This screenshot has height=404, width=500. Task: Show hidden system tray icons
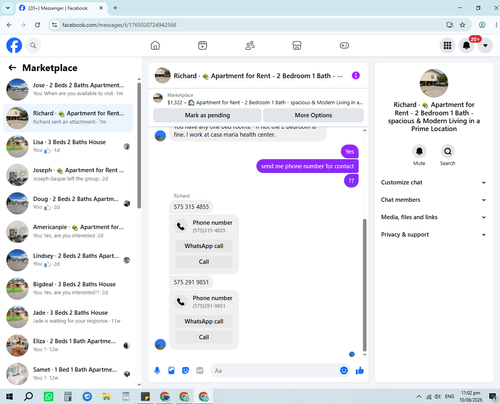tap(419, 396)
